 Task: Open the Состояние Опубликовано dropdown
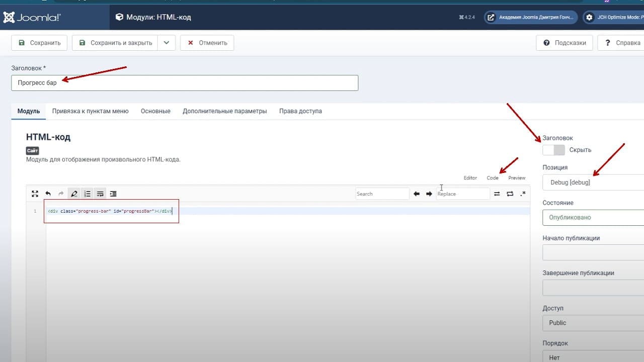(x=593, y=218)
